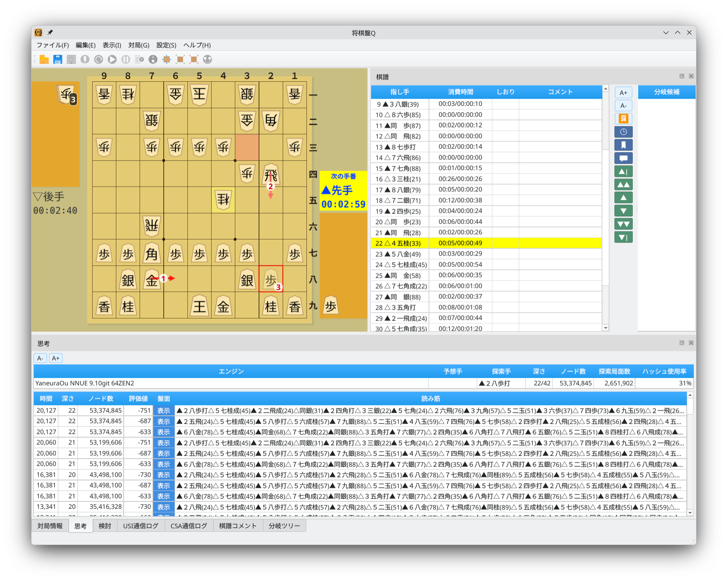Image resolution: width=728 pixels, height=582 pixels.
Task: Click A+ button in 思考 panel
Action: tap(56, 358)
